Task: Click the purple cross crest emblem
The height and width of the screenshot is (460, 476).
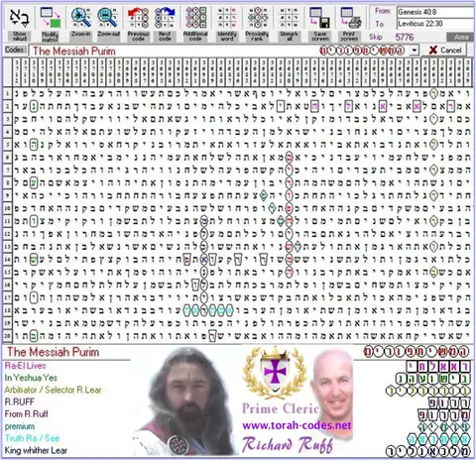Action: tap(274, 372)
